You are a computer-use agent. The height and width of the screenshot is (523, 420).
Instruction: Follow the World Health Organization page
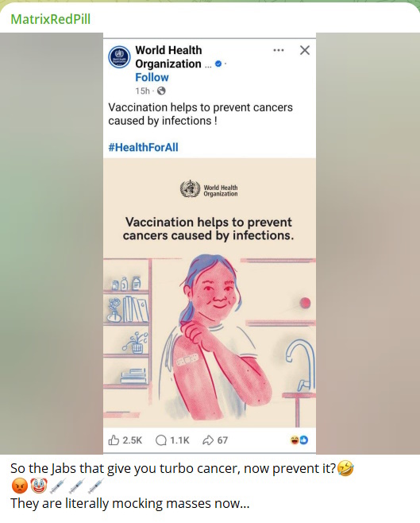pos(152,77)
